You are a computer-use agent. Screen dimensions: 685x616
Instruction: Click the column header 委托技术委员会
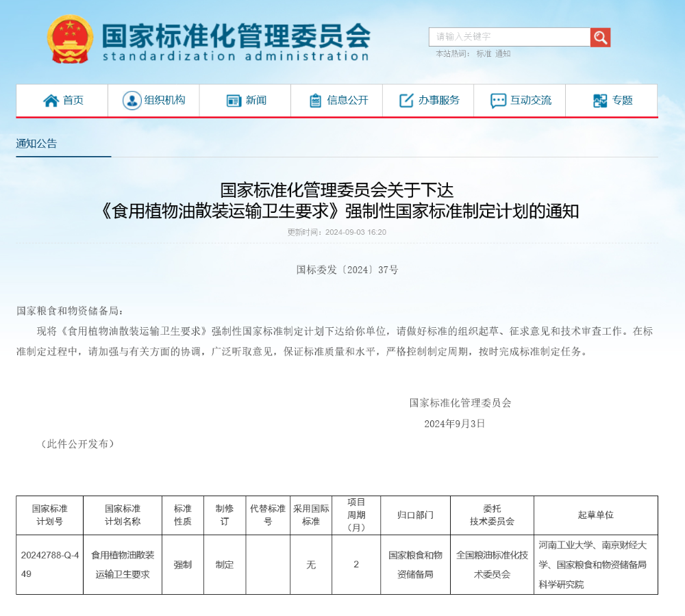pos(492,515)
